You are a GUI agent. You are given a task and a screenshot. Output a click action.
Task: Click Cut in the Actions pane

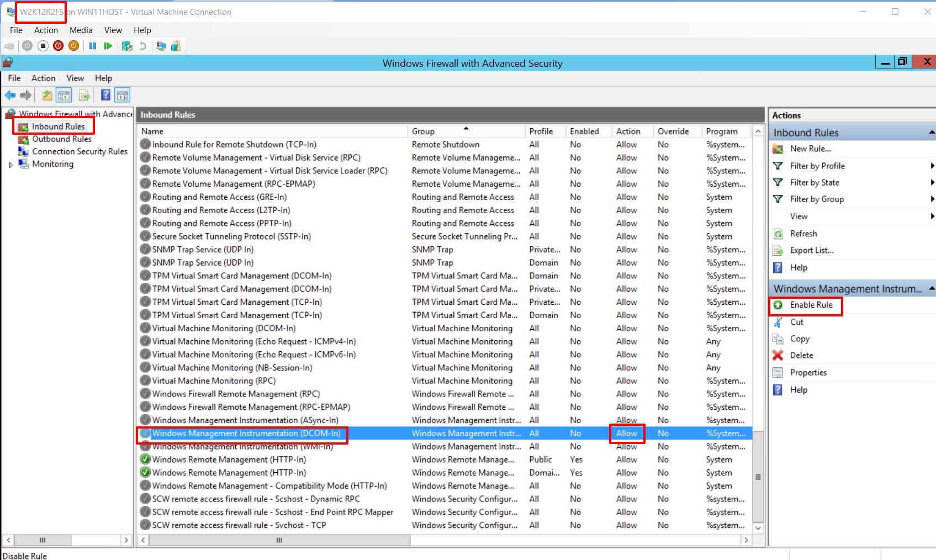[796, 322]
